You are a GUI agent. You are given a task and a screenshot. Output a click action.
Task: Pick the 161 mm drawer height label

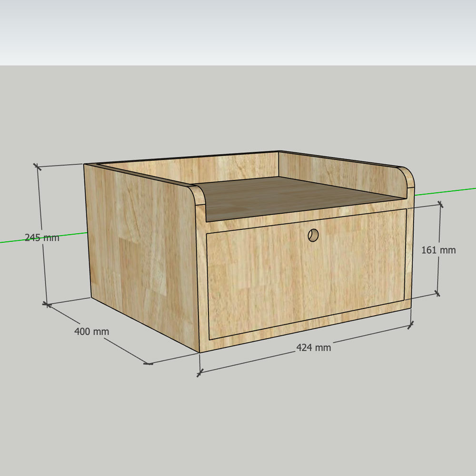438,250
